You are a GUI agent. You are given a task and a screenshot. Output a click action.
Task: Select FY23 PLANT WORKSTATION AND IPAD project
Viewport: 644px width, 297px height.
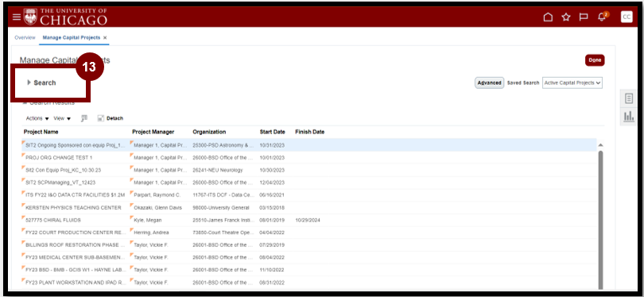(76, 283)
